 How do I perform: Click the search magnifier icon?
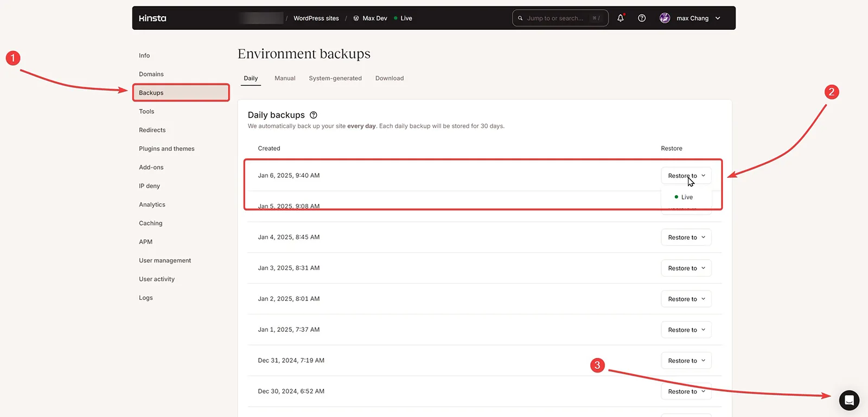tap(520, 18)
